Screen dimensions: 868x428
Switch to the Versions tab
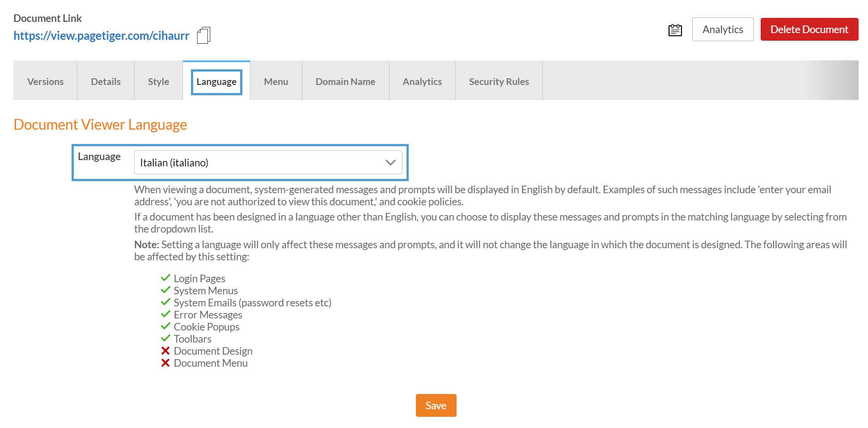(x=45, y=81)
